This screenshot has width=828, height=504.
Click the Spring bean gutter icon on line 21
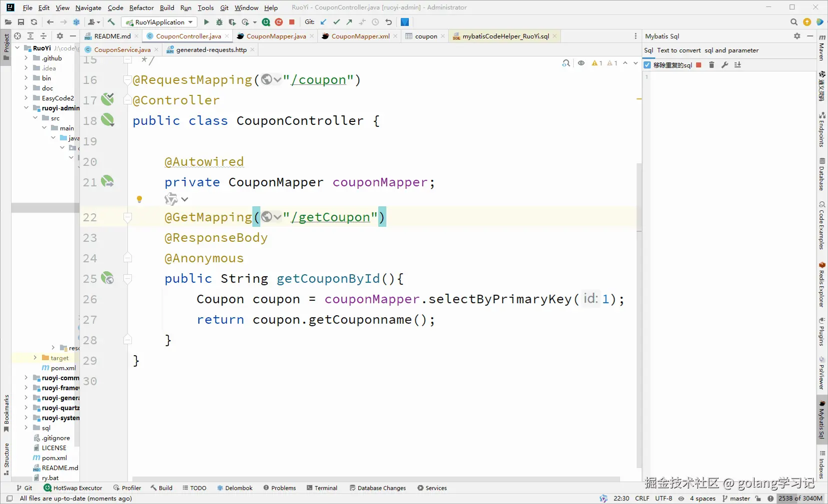[107, 181]
